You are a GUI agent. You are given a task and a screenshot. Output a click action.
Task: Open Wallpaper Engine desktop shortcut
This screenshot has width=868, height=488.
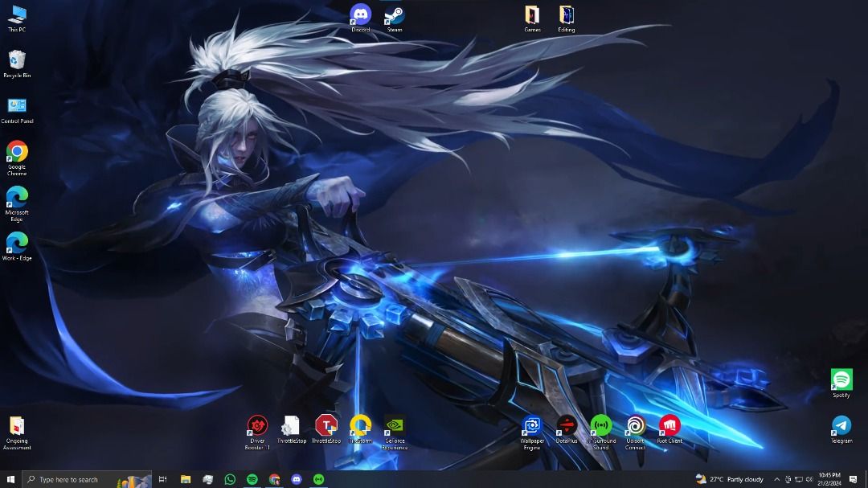click(x=532, y=432)
